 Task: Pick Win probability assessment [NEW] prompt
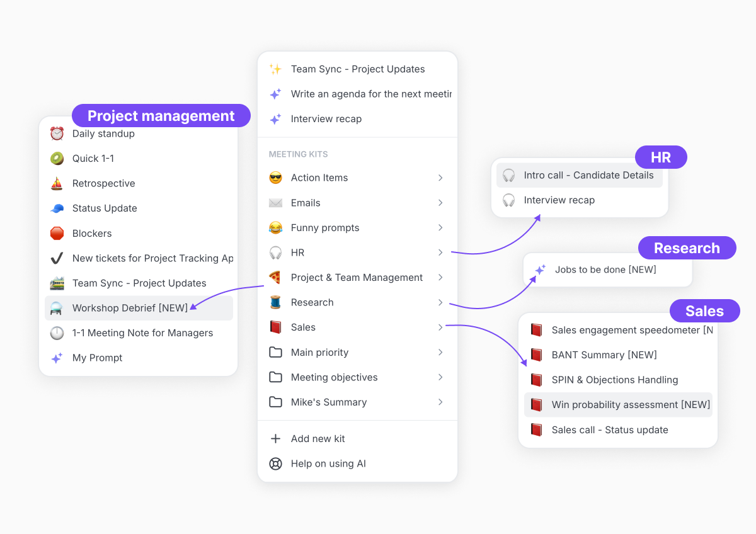click(x=630, y=405)
